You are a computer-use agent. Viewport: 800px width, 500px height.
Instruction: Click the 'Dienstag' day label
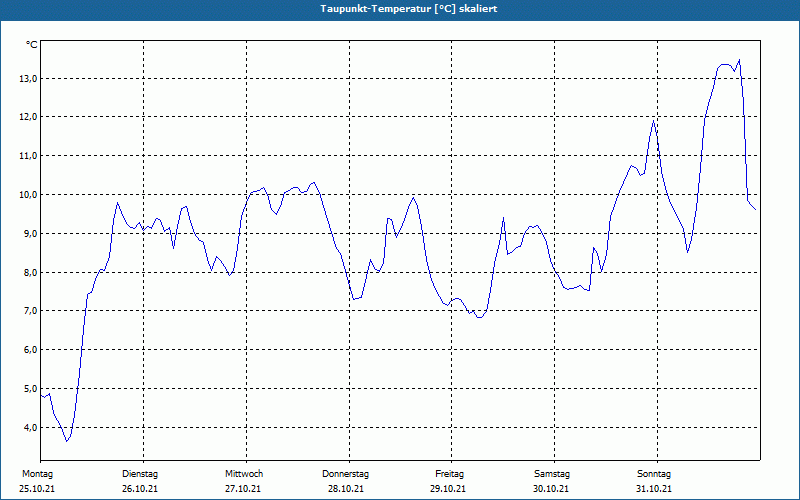pyautogui.click(x=140, y=474)
